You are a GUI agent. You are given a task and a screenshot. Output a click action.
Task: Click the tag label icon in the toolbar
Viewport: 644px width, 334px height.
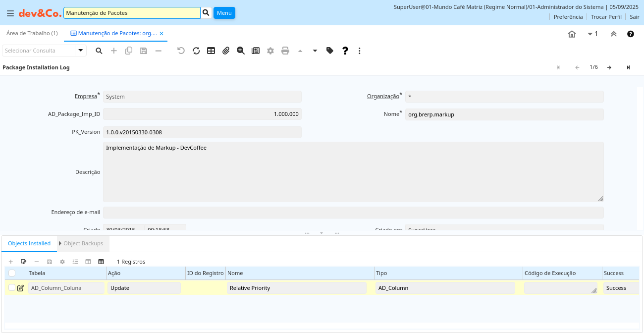[x=330, y=51]
